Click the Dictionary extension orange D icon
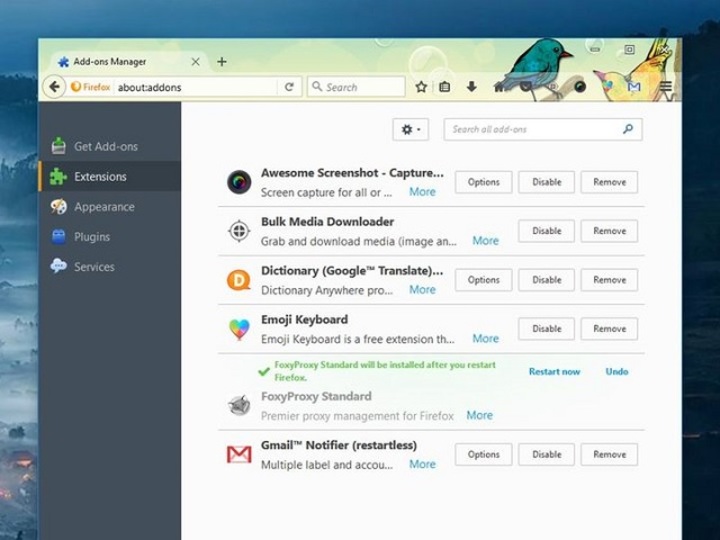 (239, 280)
